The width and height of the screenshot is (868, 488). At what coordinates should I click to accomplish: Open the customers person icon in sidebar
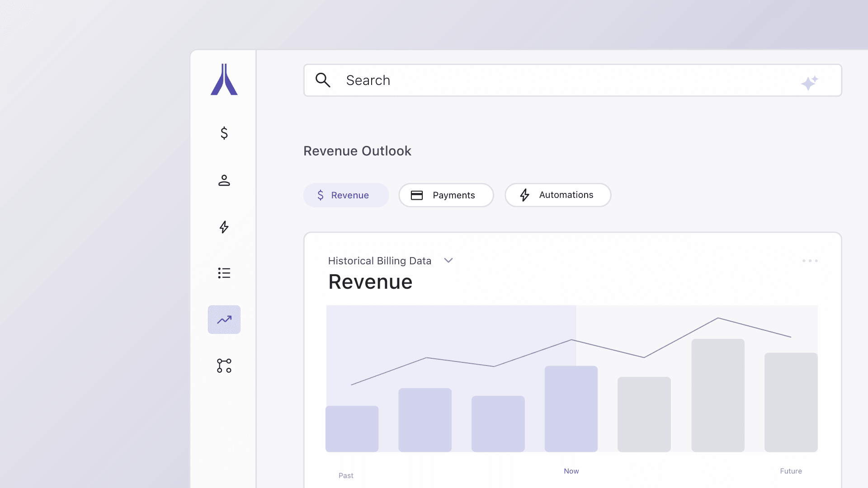[224, 180]
